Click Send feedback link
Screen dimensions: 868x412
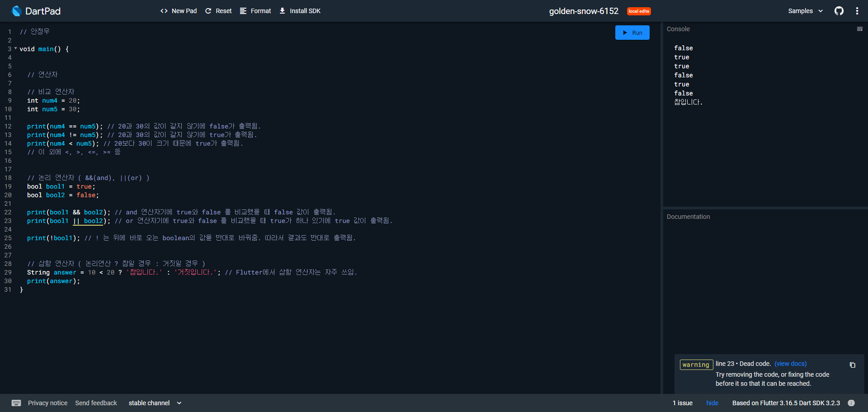[x=96, y=403]
